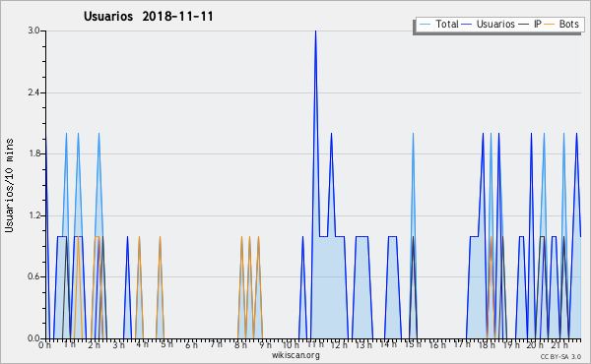
Task: Click the y-axis value 0.6
Action: (x=33, y=276)
